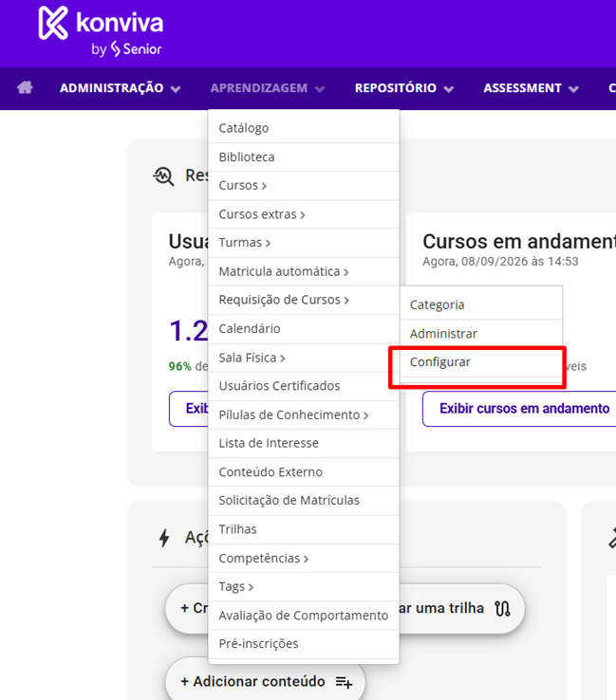Expand the Matricula automática submenu
This screenshot has height=700, width=616.
304,272
